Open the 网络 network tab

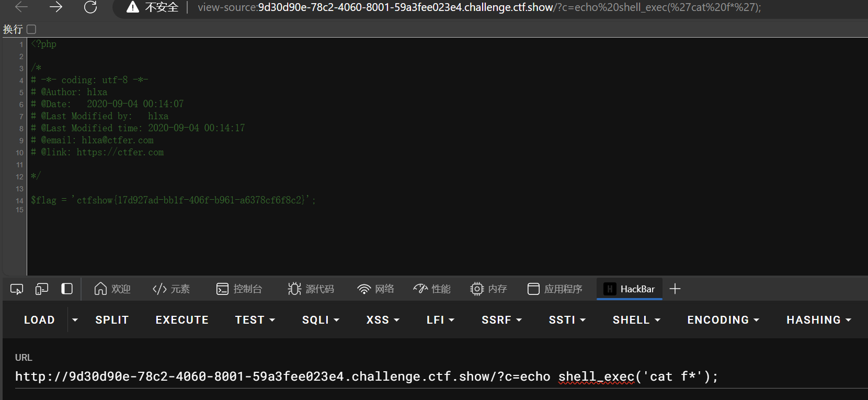pyautogui.click(x=375, y=289)
